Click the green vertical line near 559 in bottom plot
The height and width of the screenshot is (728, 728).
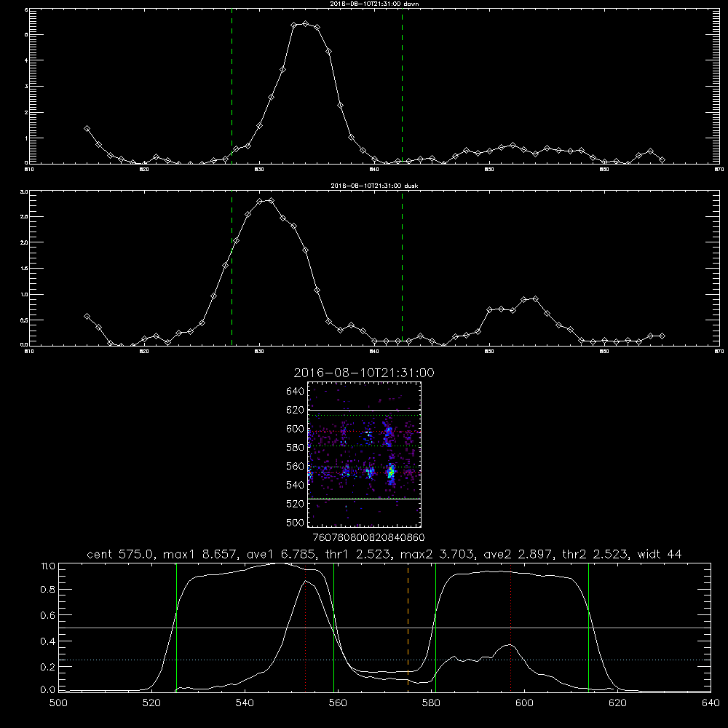(334, 628)
